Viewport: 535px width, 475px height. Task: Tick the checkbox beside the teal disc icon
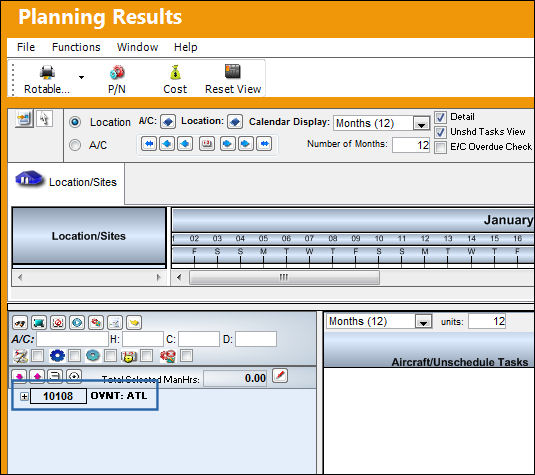(110, 355)
